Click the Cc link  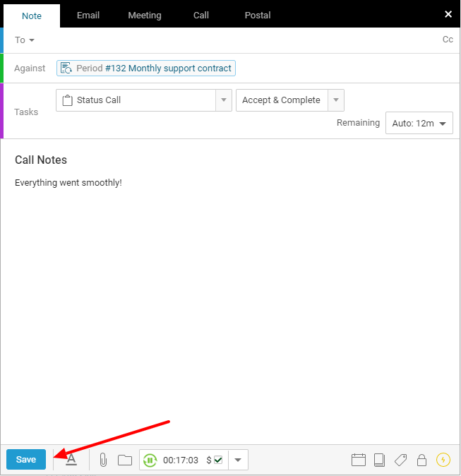click(x=448, y=40)
